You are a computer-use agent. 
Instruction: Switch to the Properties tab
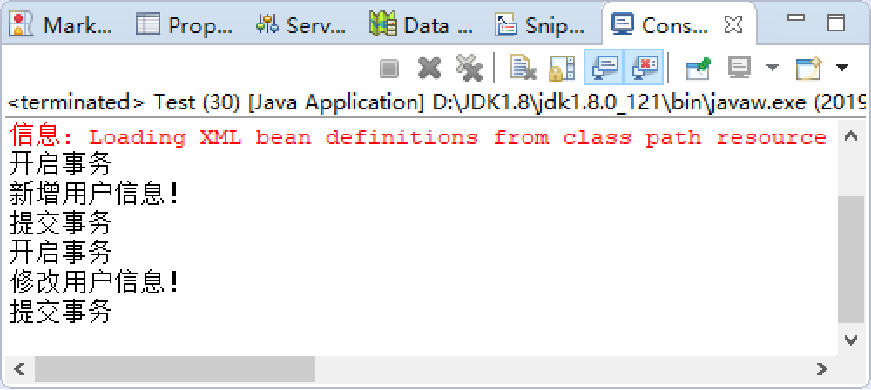[185, 25]
